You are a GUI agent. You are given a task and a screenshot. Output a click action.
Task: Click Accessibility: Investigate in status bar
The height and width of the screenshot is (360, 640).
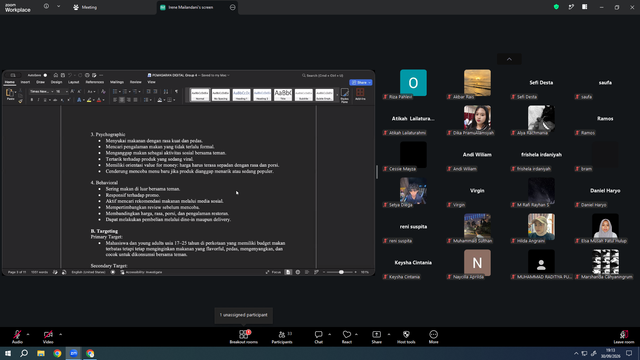141,272
